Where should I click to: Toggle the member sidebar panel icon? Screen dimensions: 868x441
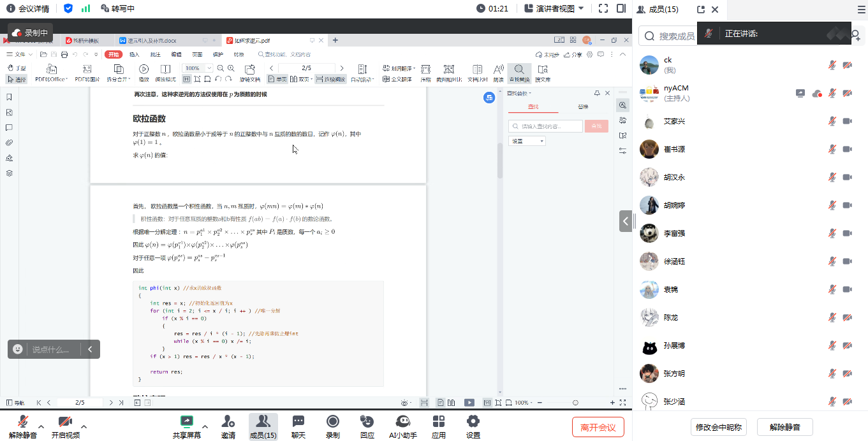[x=621, y=8]
